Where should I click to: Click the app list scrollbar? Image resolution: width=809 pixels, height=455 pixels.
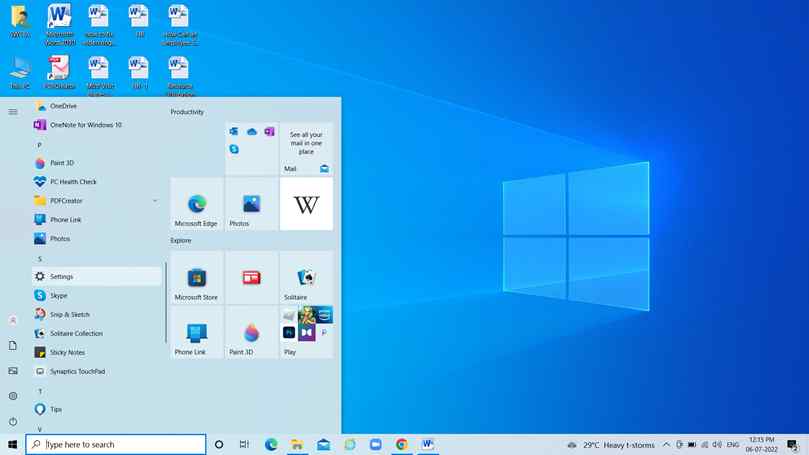tap(166, 302)
